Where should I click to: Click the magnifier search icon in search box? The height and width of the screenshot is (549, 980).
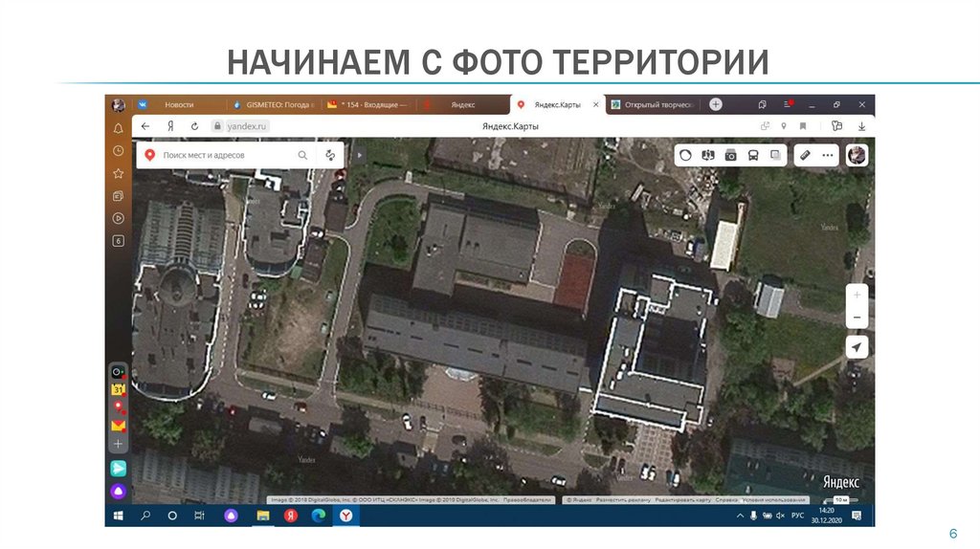302,155
